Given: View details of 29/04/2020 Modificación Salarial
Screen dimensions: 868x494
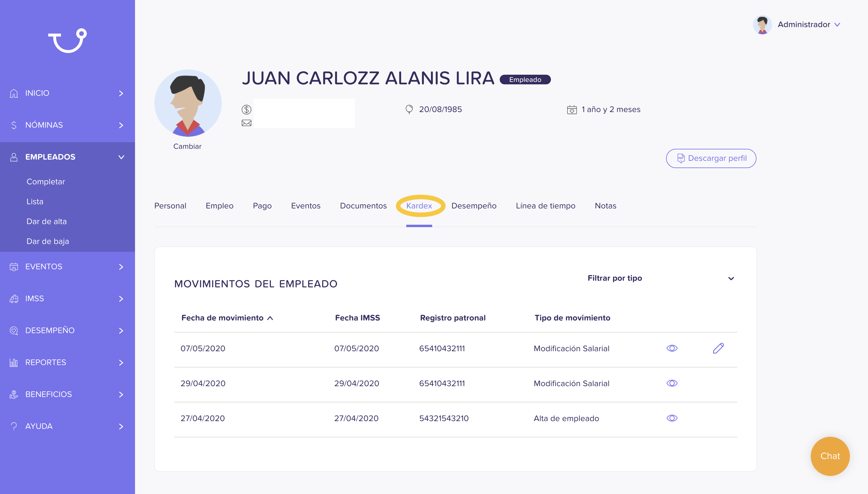Looking at the screenshot, I should 672,383.
